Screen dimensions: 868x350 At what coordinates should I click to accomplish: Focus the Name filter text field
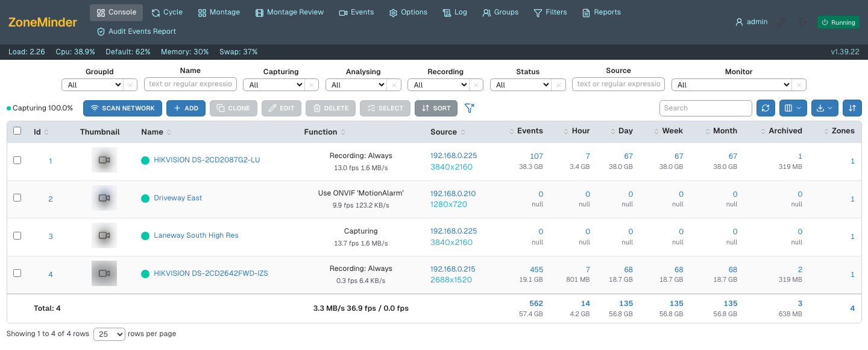[190, 84]
